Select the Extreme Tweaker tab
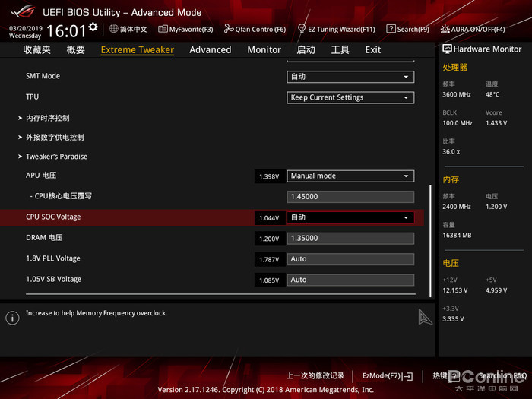 click(138, 50)
